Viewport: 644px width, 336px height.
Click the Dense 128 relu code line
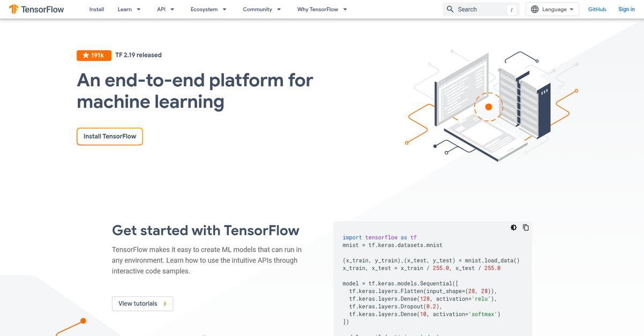point(423,299)
